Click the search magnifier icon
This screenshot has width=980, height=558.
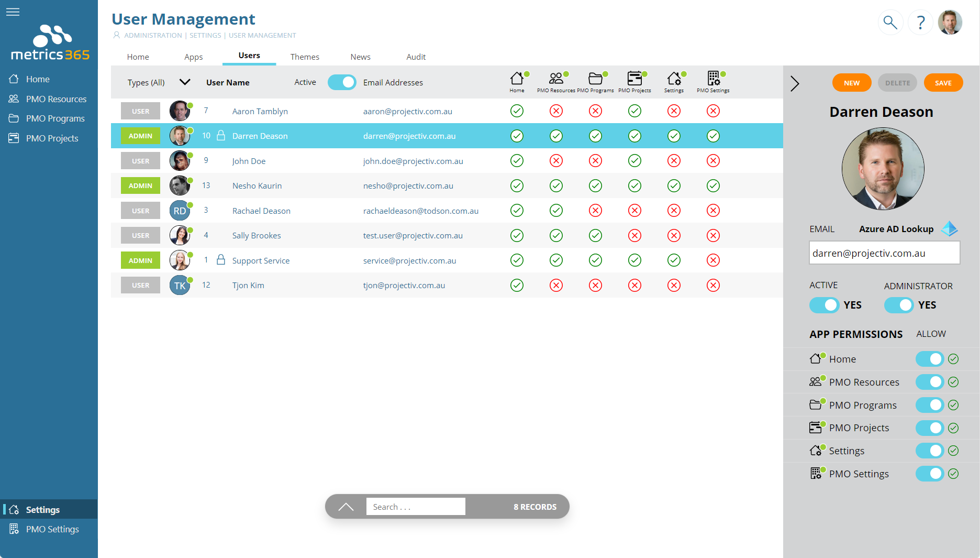point(890,23)
